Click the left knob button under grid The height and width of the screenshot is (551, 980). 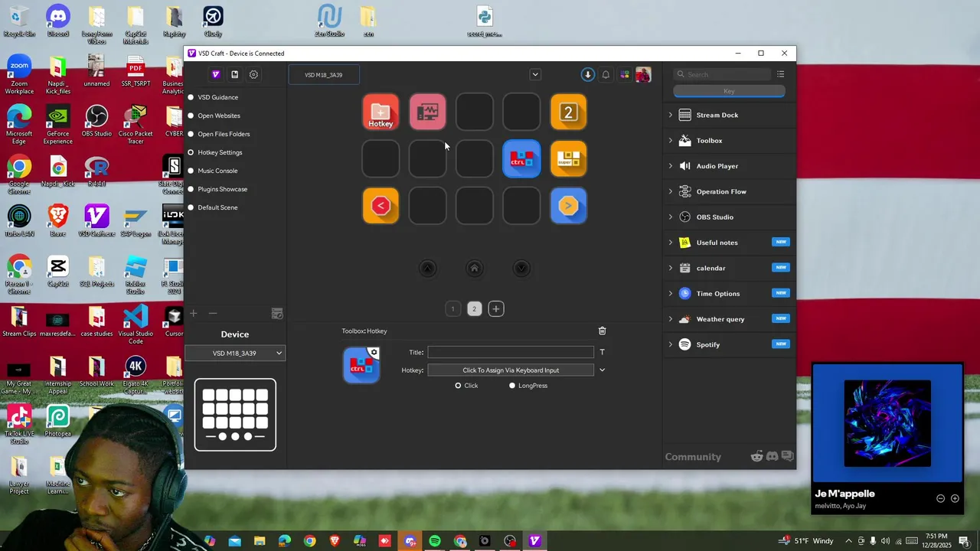[427, 268]
